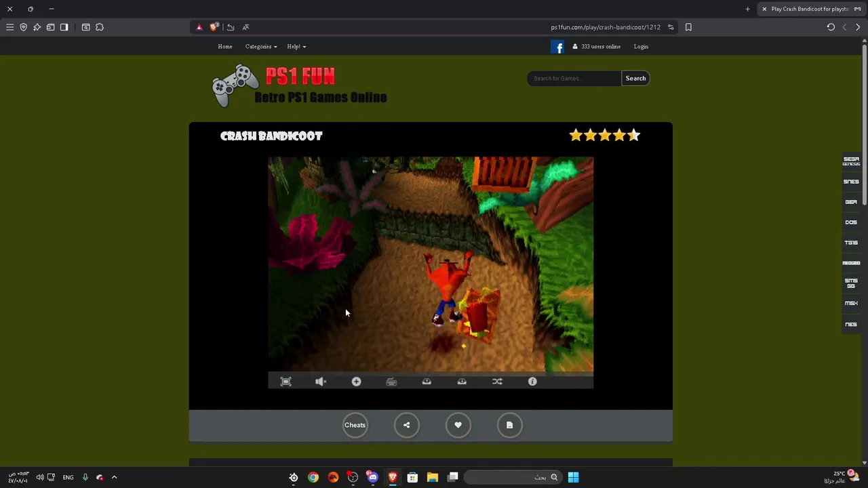Open a new tab with plus button
This screenshot has width=868, height=488.
(x=747, y=9)
